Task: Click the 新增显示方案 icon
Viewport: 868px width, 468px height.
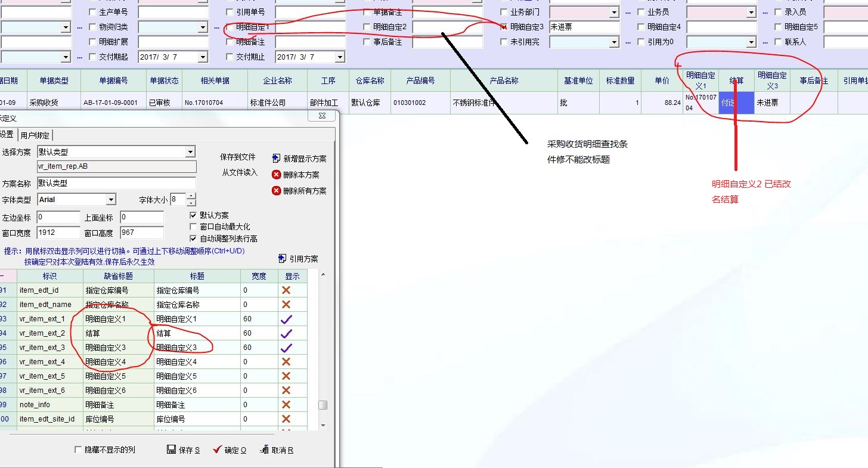Action: tap(276, 159)
